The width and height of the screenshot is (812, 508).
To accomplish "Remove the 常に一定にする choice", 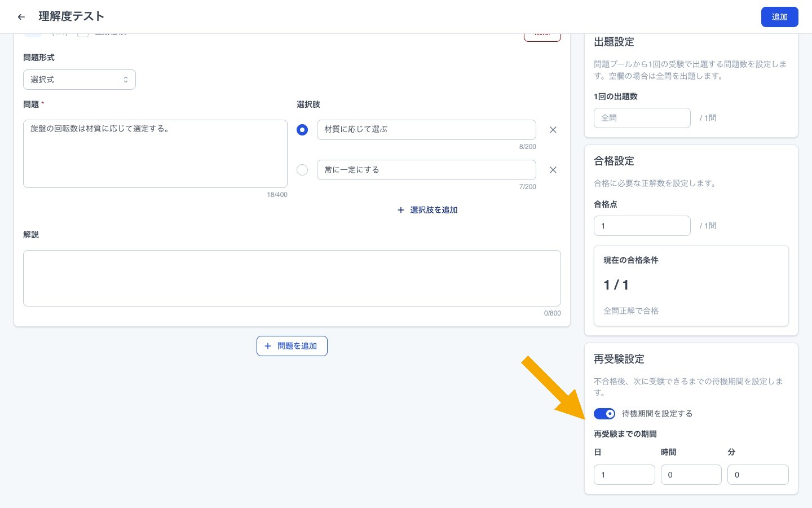I will 553,170.
